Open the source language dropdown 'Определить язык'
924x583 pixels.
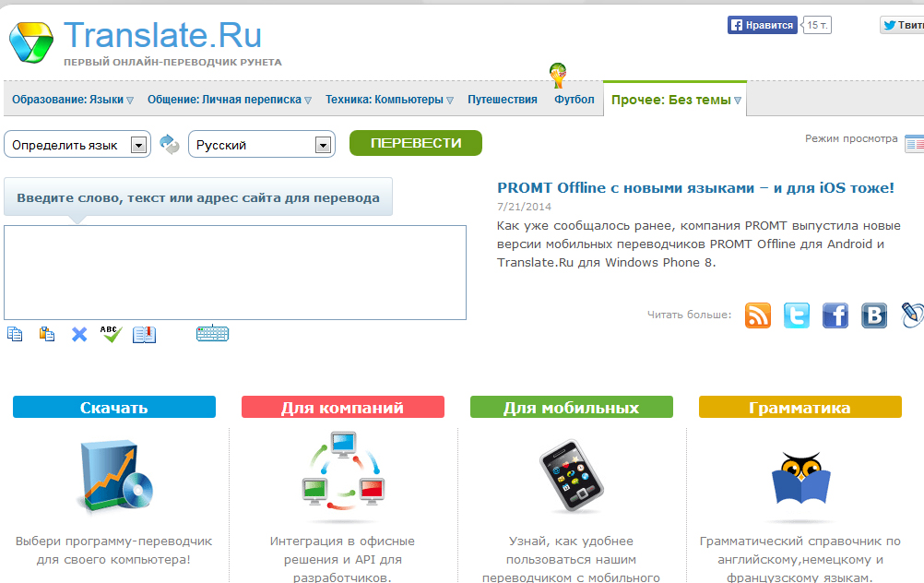pos(77,145)
